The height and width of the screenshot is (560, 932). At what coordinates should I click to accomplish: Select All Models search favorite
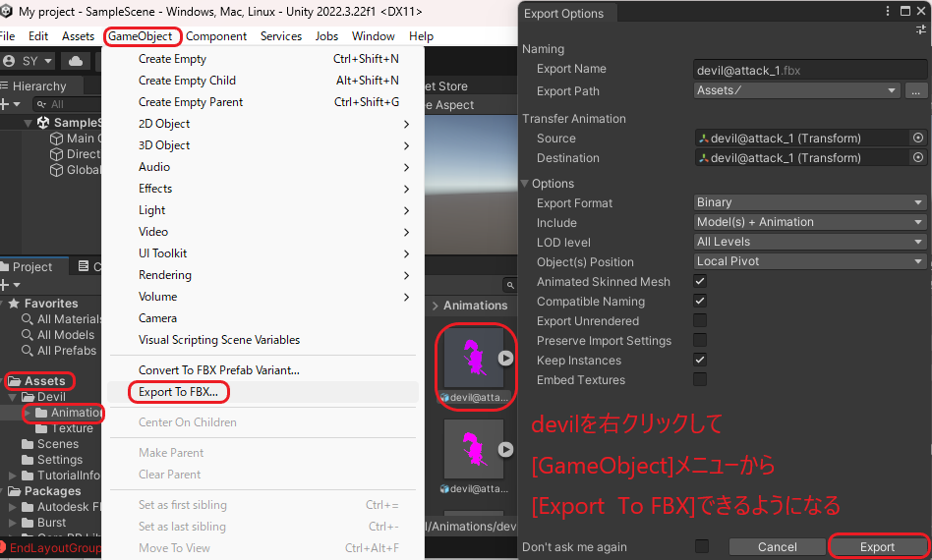58,335
